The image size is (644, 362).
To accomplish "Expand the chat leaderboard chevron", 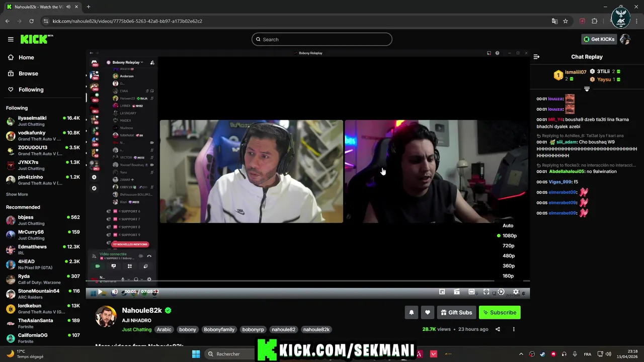I will pyautogui.click(x=587, y=88).
